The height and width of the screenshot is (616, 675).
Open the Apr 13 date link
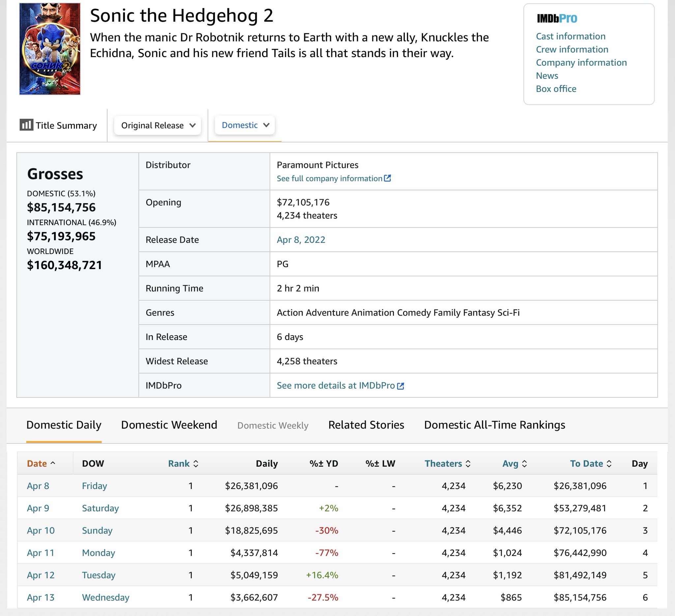tap(41, 598)
